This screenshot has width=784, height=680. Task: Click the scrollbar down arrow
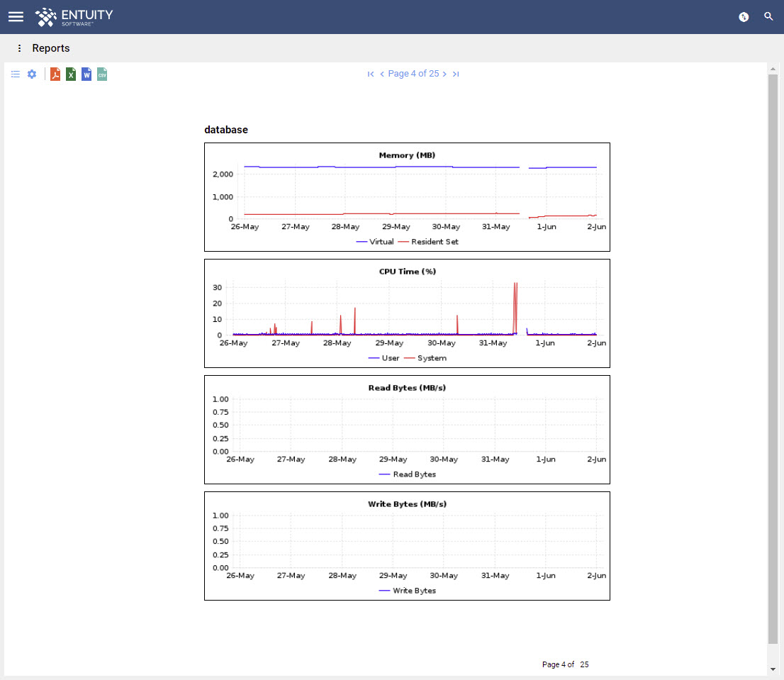(773, 669)
